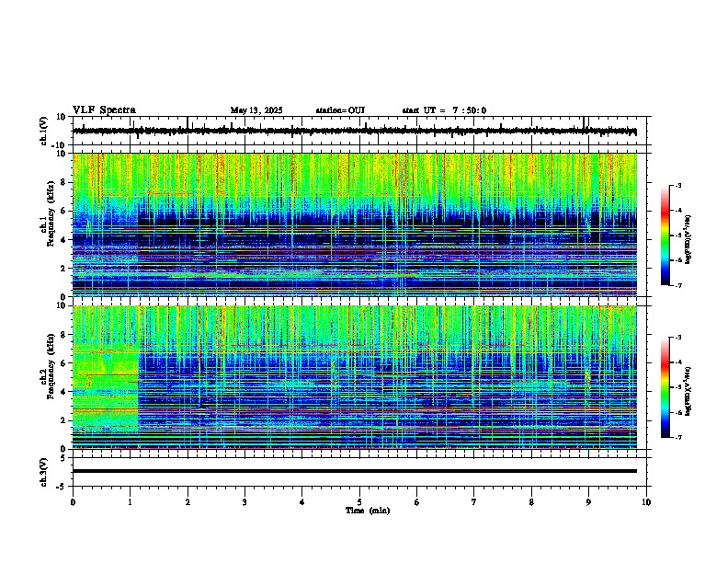Select ch.2 "Frequency (kHz)" axis label
This screenshot has width=728, height=563.
(x=51, y=366)
